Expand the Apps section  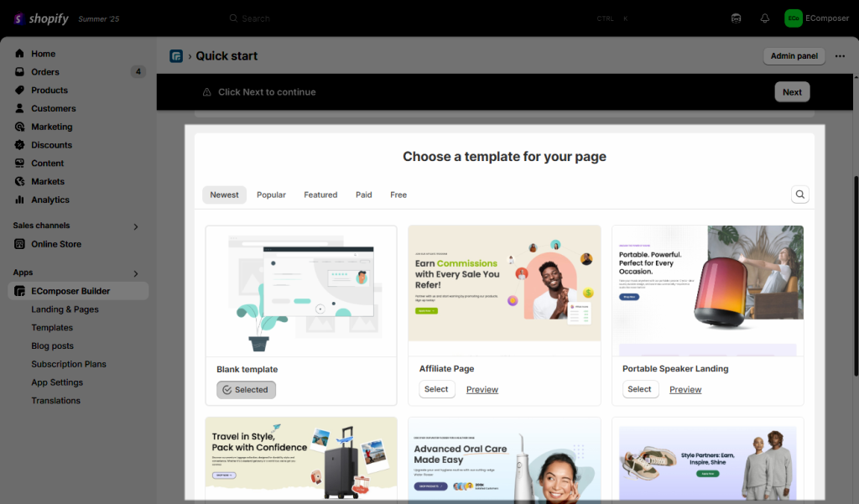tap(136, 273)
